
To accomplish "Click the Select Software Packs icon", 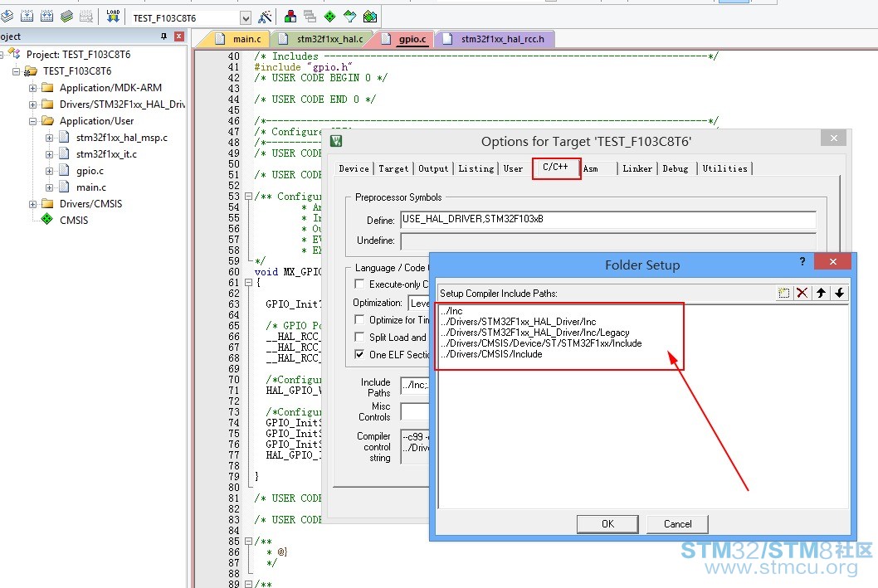I will [x=350, y=17].
